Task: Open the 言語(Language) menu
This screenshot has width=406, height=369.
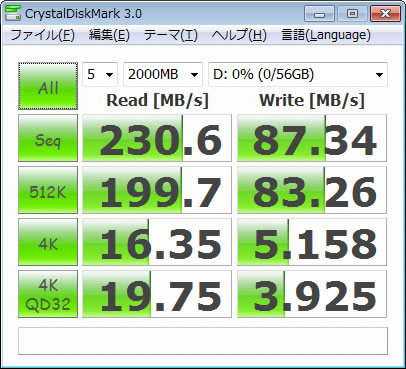Action: pyautogui.click(x=326, y=35)
